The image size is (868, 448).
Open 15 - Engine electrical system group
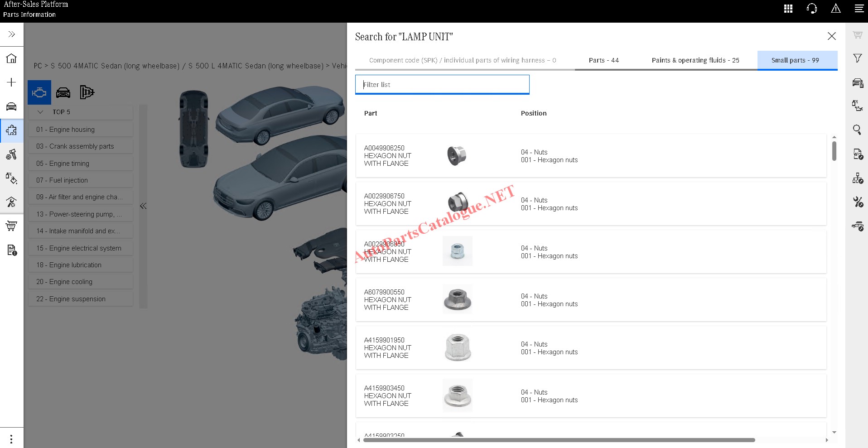click(79, 248)
